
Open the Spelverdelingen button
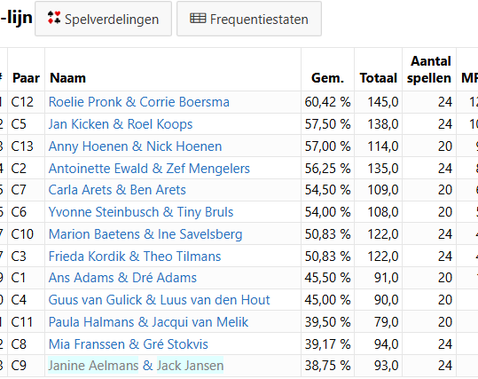103,19
